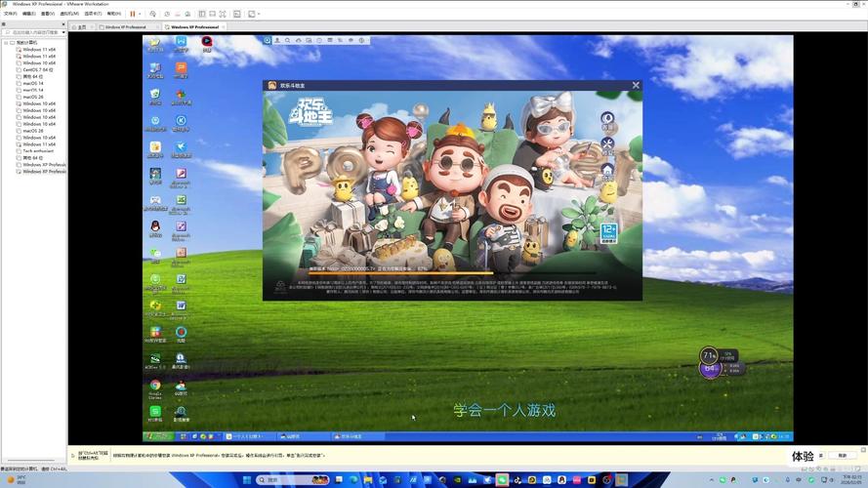Viewport: 868px width, 488px height.
Task: Click the orange game loading progress bar
Action: (391, 273)
